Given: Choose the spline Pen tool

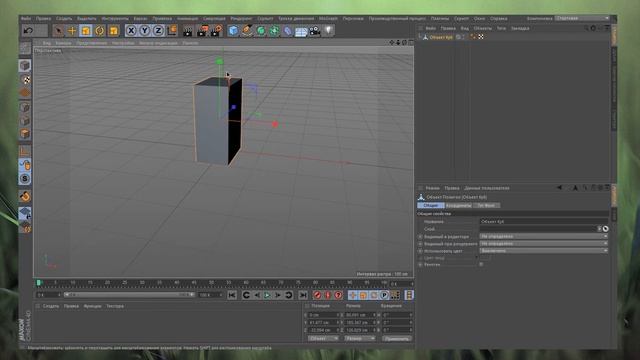Looking at the screenshot, I should (247, 31).
